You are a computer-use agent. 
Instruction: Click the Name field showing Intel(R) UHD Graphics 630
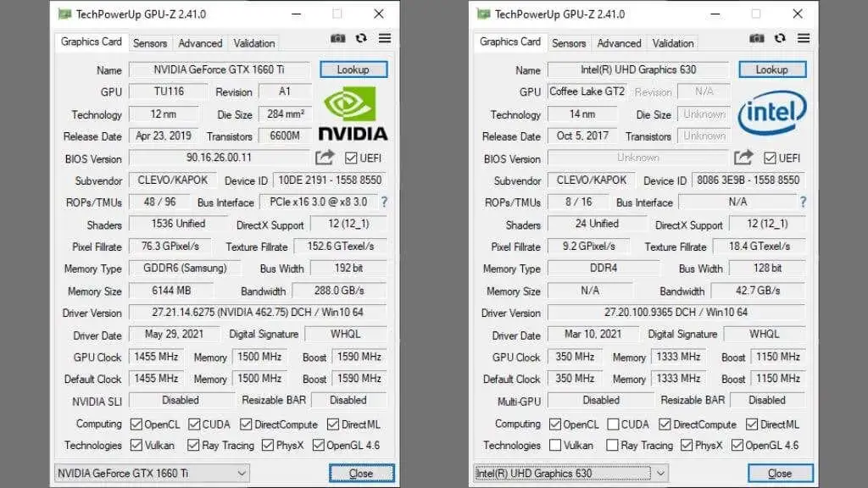pyautogui.click(x=638, y=69)
